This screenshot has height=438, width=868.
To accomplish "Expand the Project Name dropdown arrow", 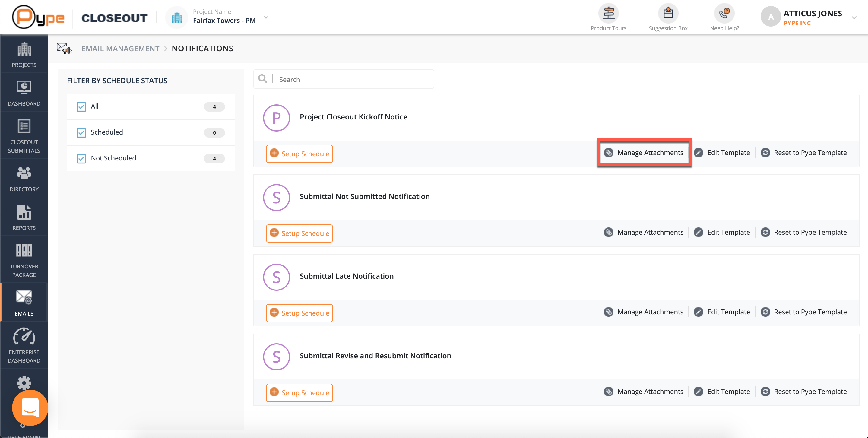I will tap(266, 17).
